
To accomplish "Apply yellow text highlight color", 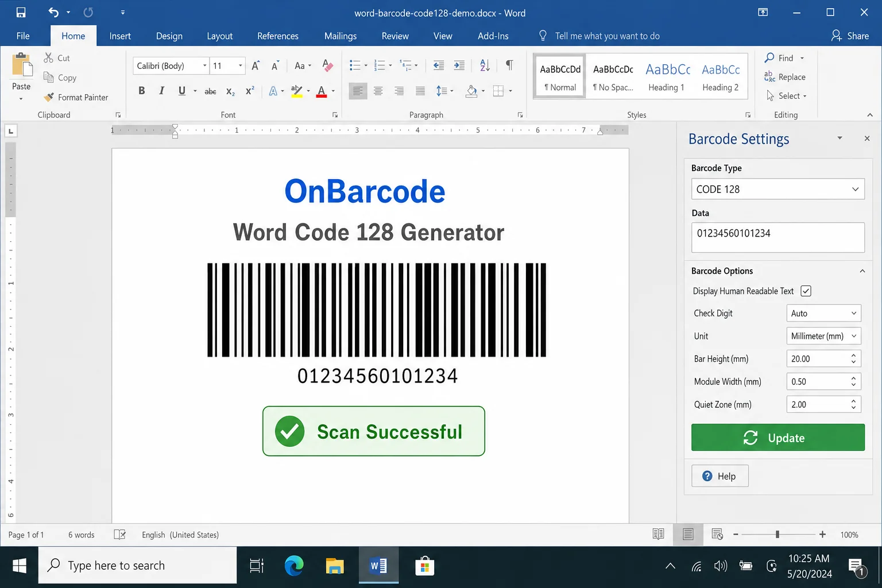I will point(297,91).
